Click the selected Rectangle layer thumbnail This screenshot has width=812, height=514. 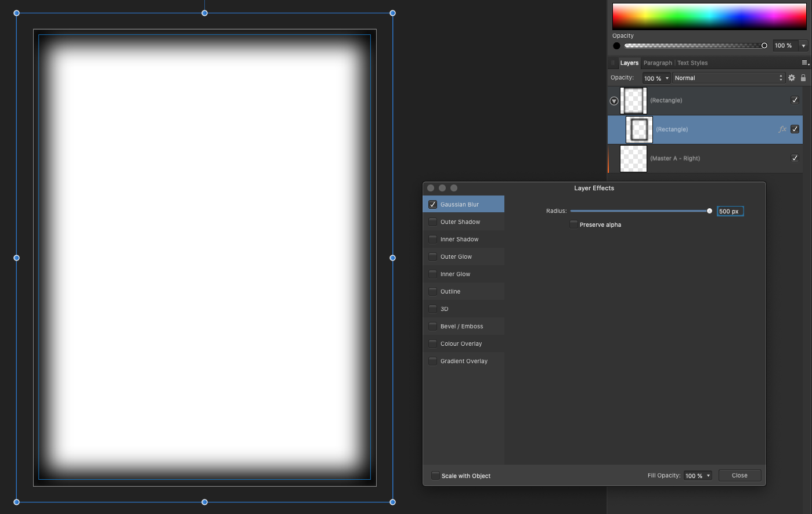pyautogui.click(x=639, y=129)
